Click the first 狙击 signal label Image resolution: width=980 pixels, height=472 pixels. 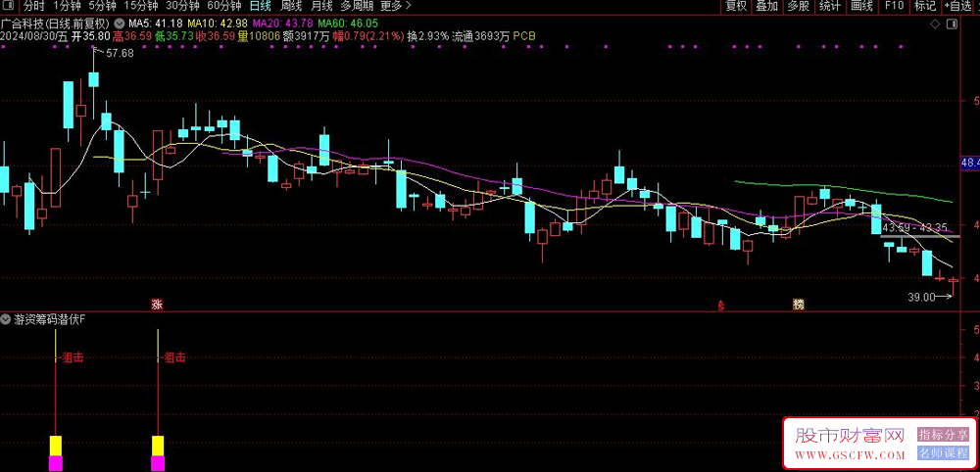(73, 357)
